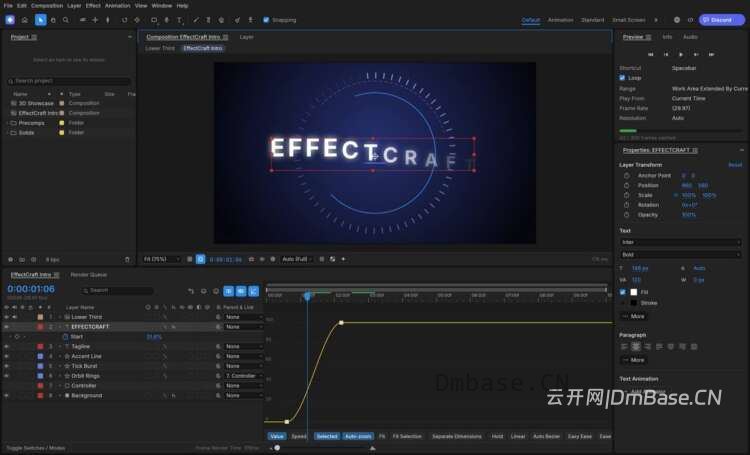The width and height of the screenshot is (750, 455).
Task: Hide the Lower Third layer
Action: pos(7,317)
